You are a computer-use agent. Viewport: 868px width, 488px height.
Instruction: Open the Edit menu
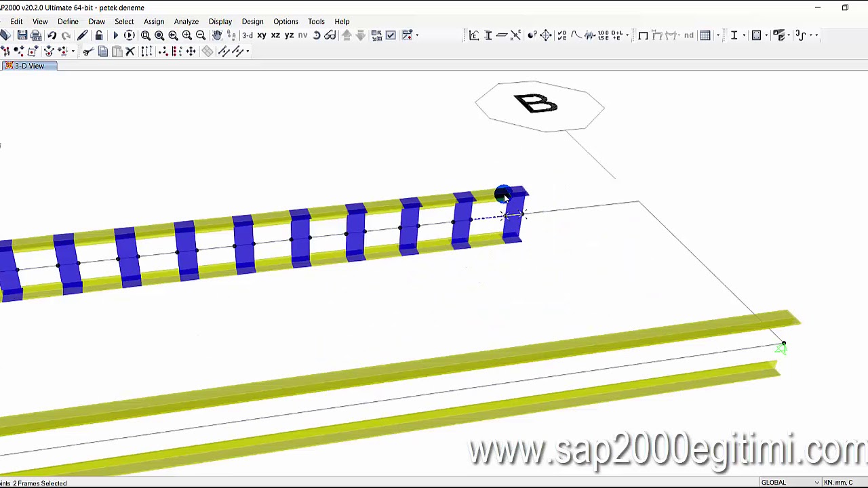click(x=16, y=21)
